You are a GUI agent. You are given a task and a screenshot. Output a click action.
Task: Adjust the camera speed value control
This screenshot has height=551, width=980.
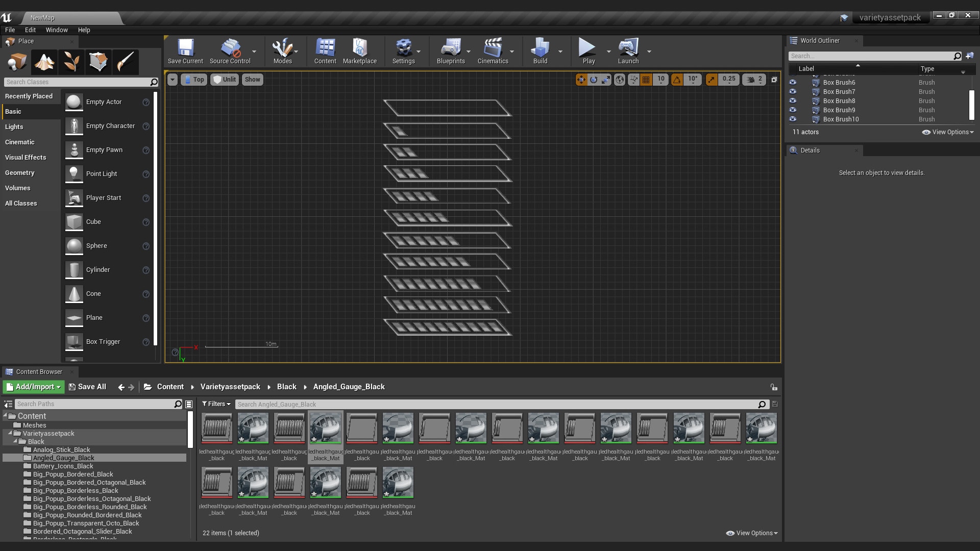(x=754, y=80)
